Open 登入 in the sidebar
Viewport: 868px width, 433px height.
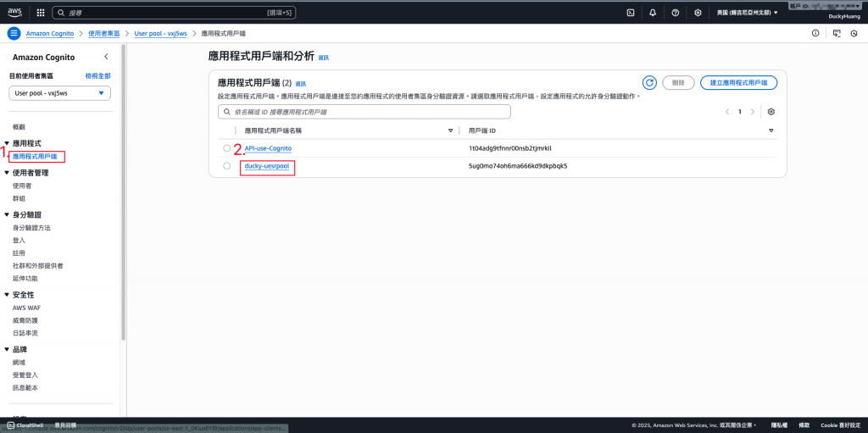[19, 241]
